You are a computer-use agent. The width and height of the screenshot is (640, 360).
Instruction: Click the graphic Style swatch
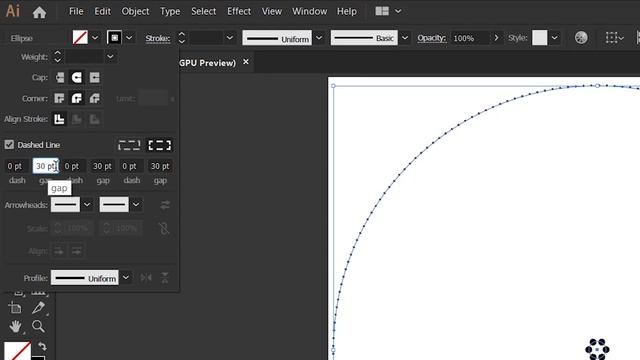tap(540, 38)
